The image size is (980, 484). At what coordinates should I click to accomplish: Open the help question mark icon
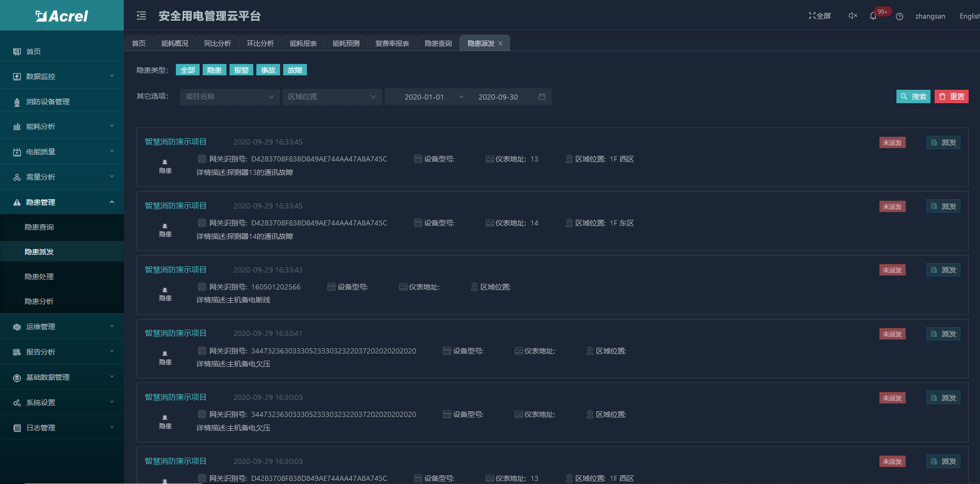click(x=900, y=17)
